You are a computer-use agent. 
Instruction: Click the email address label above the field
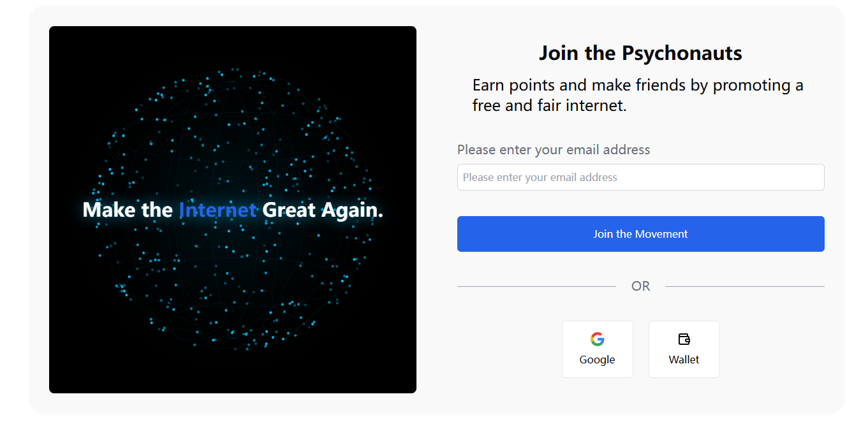coord(553,150)
